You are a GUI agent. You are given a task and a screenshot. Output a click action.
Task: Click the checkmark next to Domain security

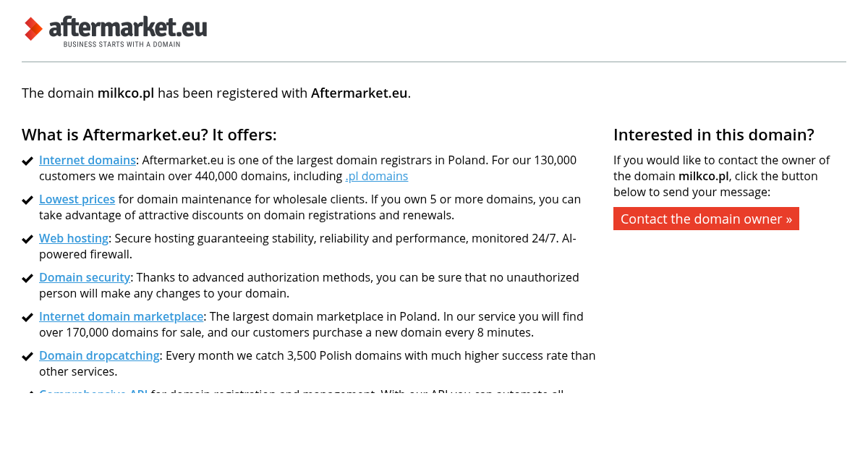click(x=27, y=279)
